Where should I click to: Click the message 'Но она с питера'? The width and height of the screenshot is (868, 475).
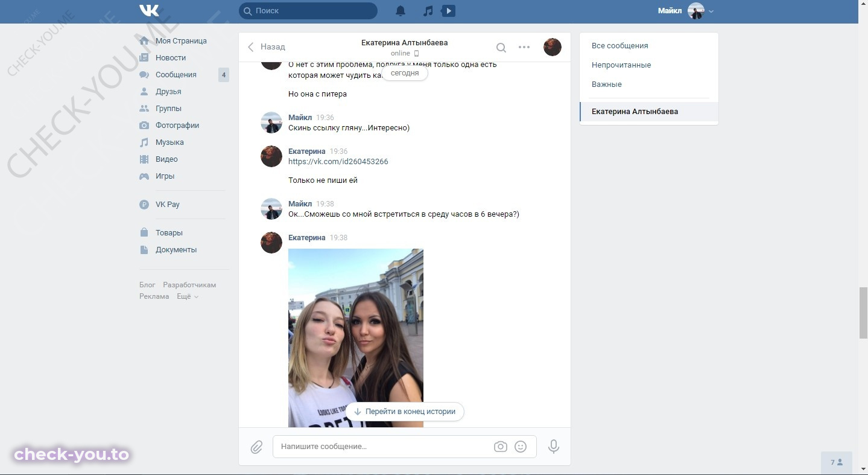tap(317, 94)
